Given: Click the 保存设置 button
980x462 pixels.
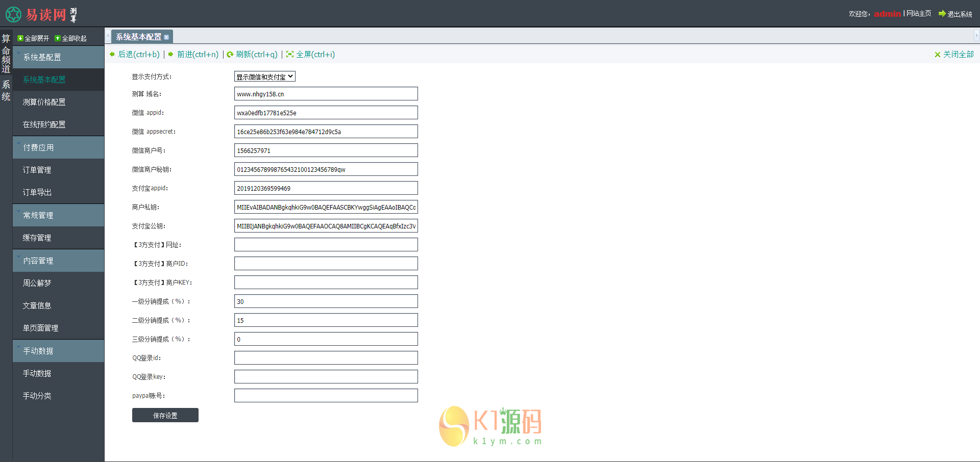Looking at the screenshot, I should point(165,415).
